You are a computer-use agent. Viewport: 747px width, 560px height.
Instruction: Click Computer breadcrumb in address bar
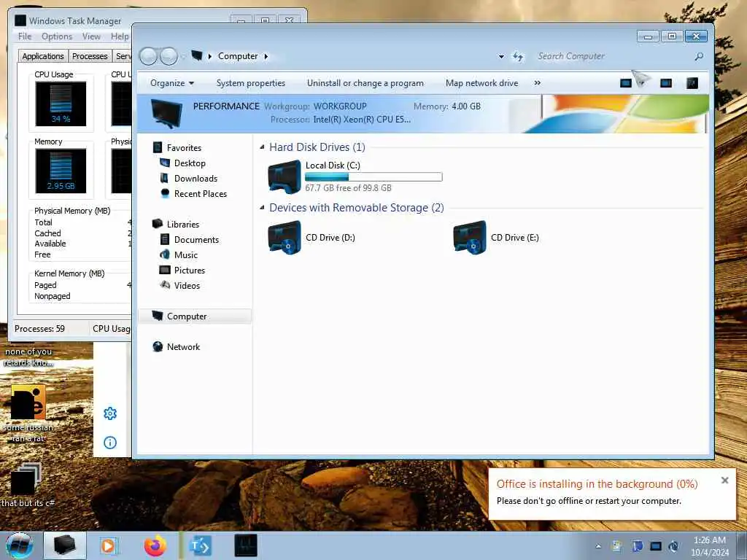[238, 56]
